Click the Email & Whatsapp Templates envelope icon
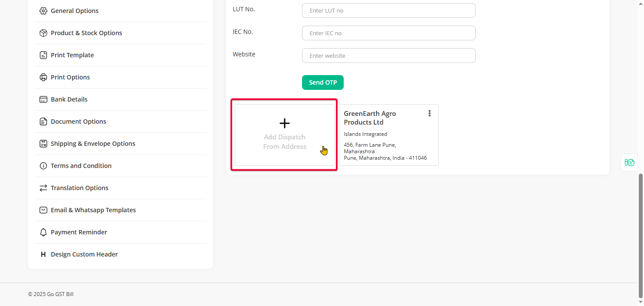 (43, 210)
